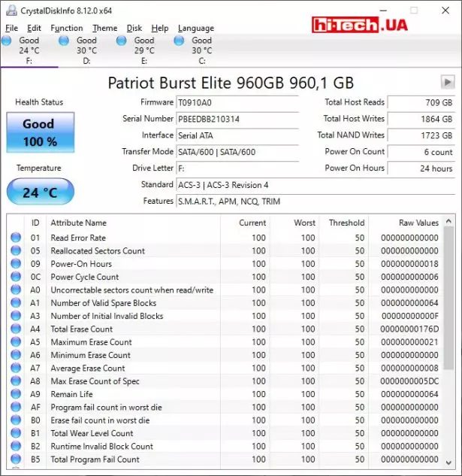
Task: Click the Worst column header
Action: tap(294, 223)
